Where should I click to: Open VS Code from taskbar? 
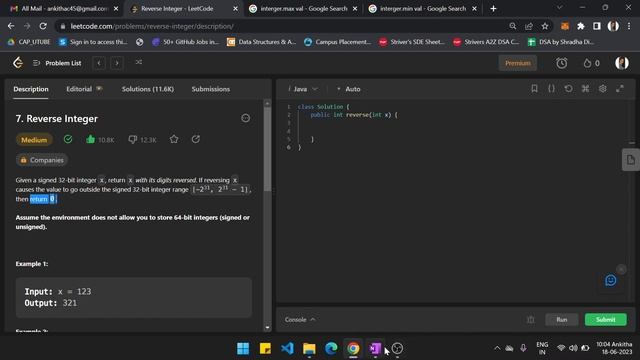[287, 348]
